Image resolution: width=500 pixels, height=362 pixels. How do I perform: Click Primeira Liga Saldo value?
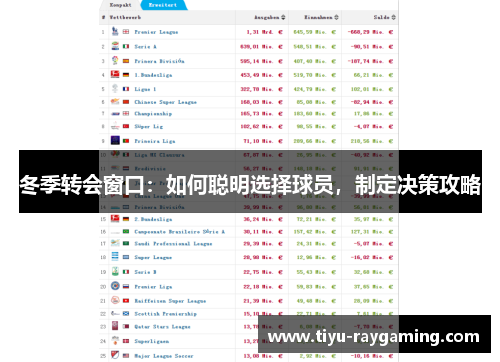[372, 141]
